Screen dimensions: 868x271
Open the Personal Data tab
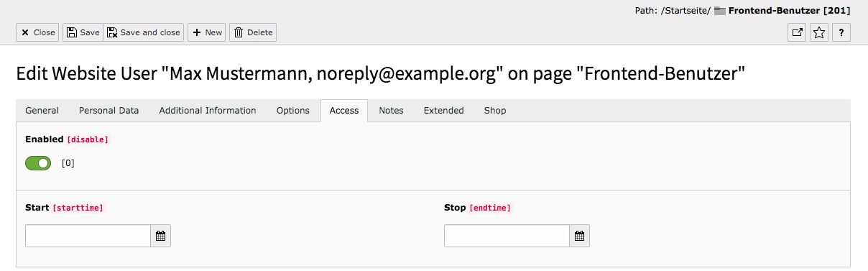click(108, 111)
